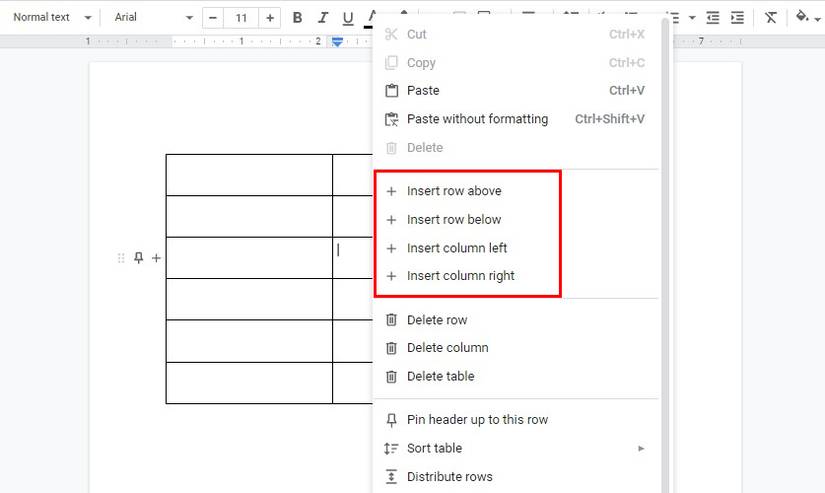Open the Arial font dropdown

[151, 18]
